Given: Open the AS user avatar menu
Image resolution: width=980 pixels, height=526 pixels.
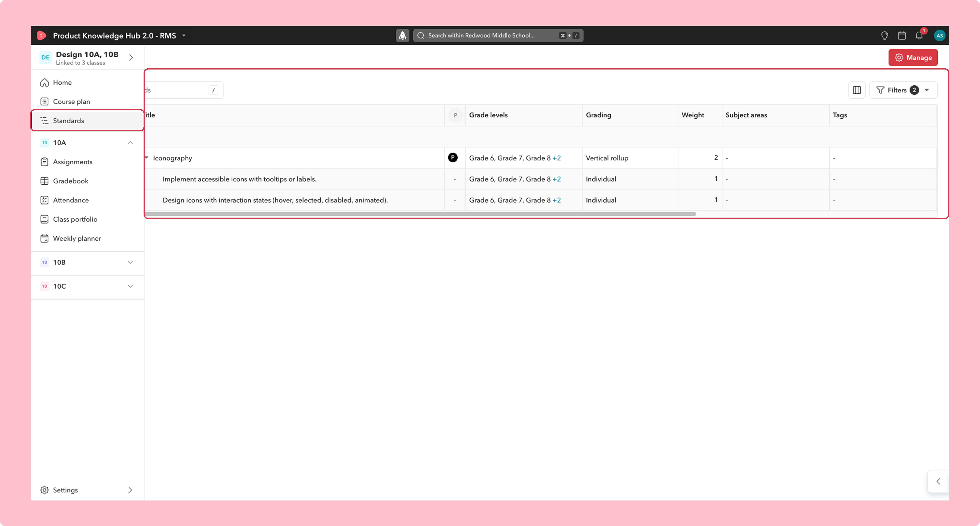Looking at the screenshot, I should click(939, 35).
